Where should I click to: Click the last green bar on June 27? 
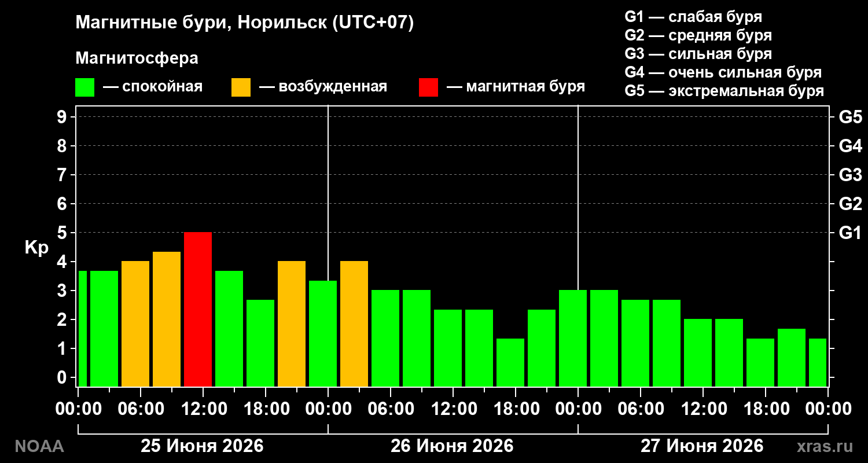pyautogui.click(x=818, y=362)
